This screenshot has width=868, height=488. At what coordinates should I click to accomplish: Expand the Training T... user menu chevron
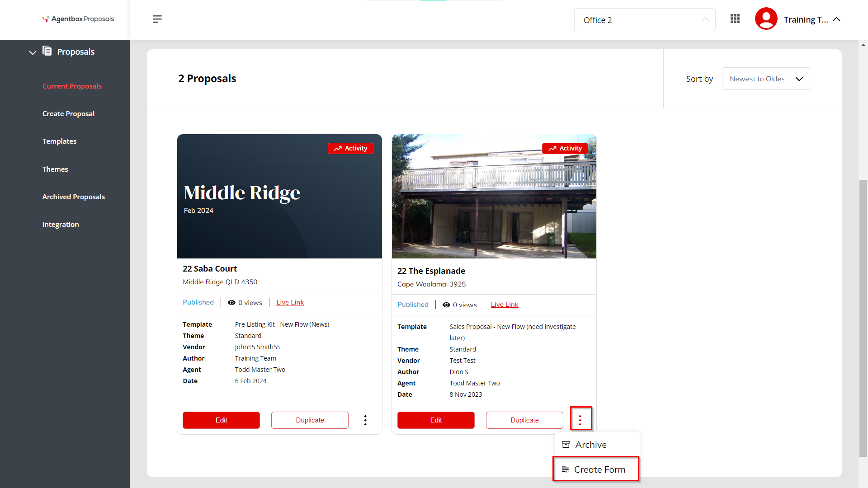click(837, 19)
